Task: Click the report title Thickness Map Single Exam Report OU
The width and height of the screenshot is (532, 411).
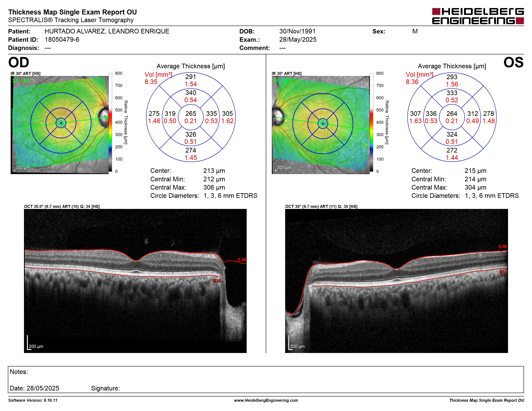Action: pyautogui.click(x=73, y=12)
